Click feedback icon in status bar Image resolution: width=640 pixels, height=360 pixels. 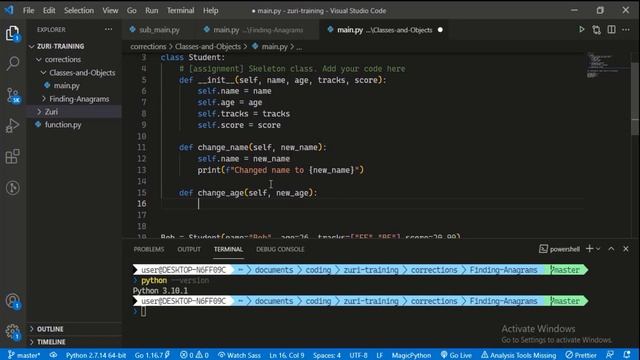tap(610, 355)
